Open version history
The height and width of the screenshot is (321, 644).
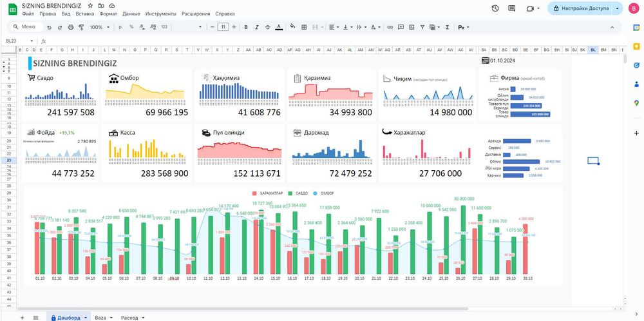point(495,8)
